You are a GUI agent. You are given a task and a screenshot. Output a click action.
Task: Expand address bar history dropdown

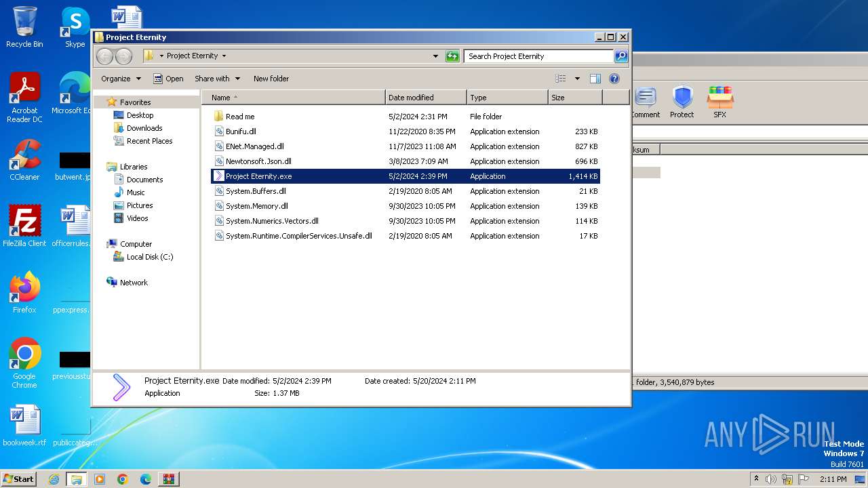pos(435,56)
